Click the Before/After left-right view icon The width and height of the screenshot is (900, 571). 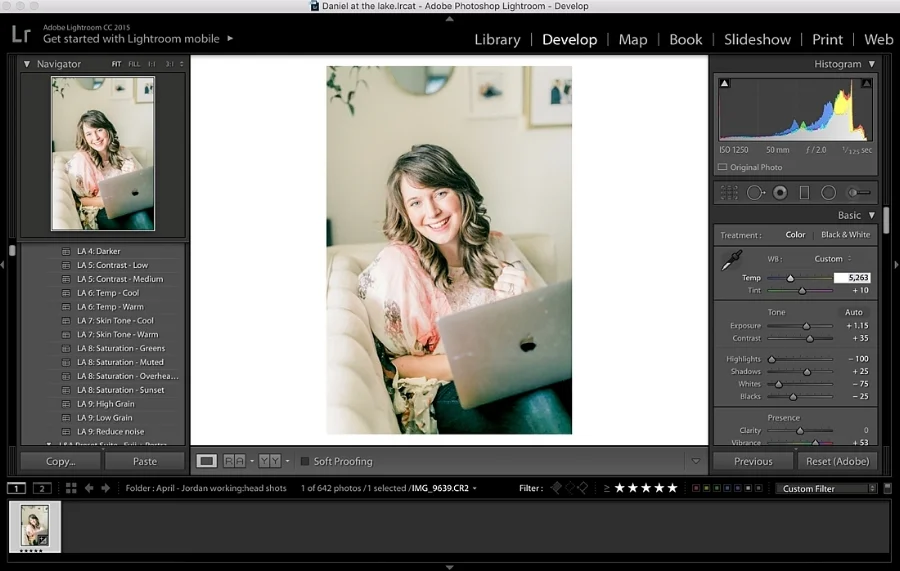pos(234,461)
